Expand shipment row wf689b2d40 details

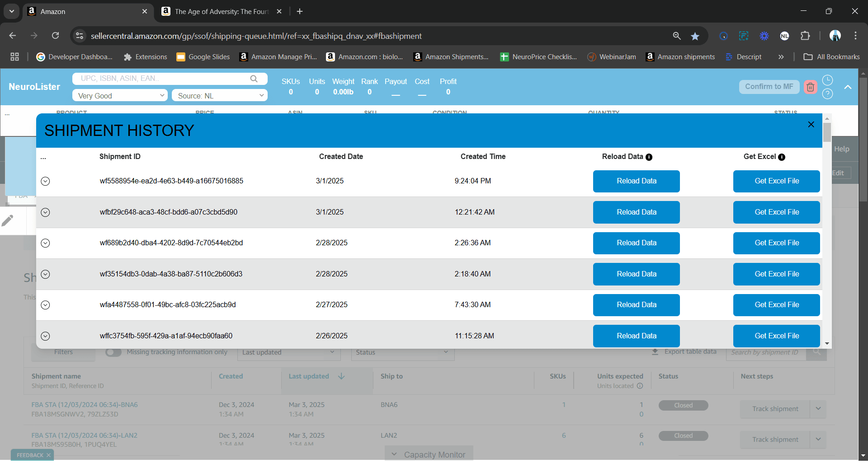pyautogui.click(x=45, y=243)
